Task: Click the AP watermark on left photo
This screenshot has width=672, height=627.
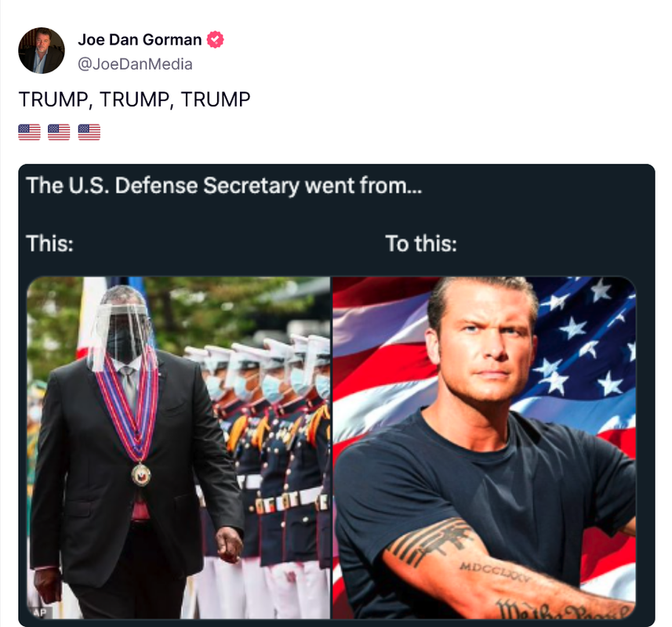Action: (x=39, y=612)
